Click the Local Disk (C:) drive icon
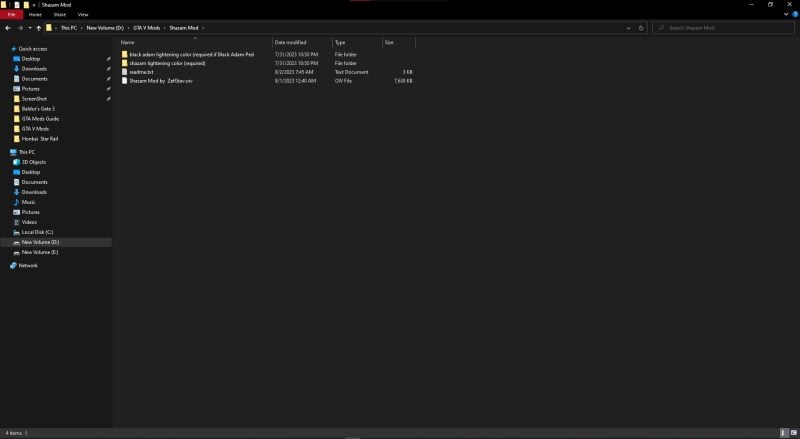Image resolution: width=800 pixels, height=439 pixels. point(16,232)
